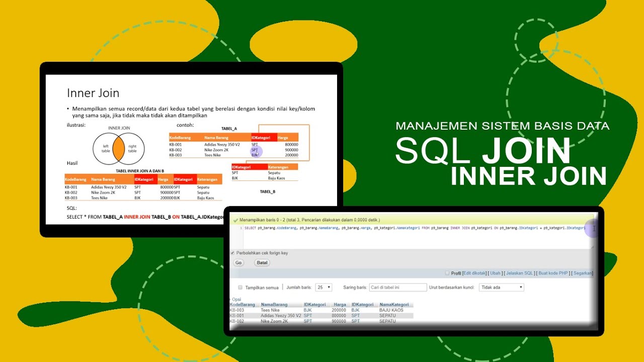Image resolution: width=644 pixels, height=362 pixels.
Task: Open the Jumlah baris dropdown showing 25
Action: pyautogui.click(x=324, y=288)
